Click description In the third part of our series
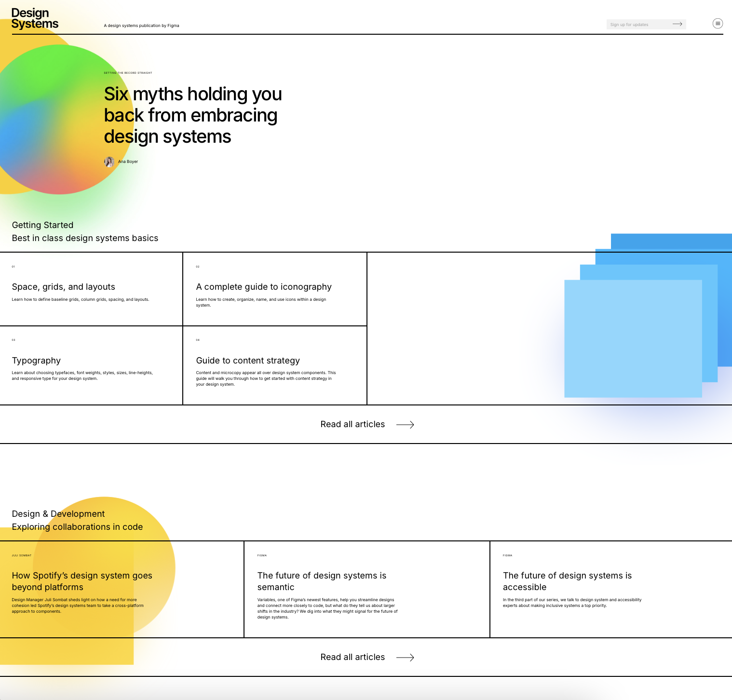This screenshot has width=732, height=700. (572, 603)
